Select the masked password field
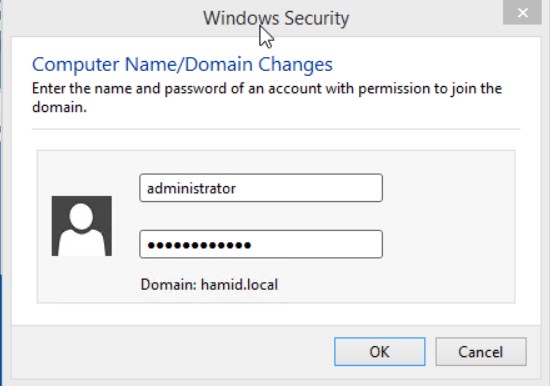Image resolution: width=550 pixels, height=386 pixels. 261,244
